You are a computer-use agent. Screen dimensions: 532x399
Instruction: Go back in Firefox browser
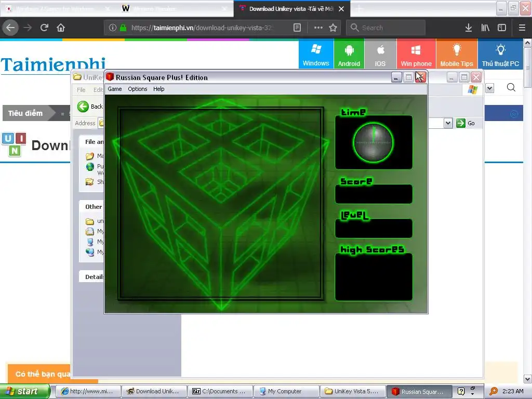(10, 28)
